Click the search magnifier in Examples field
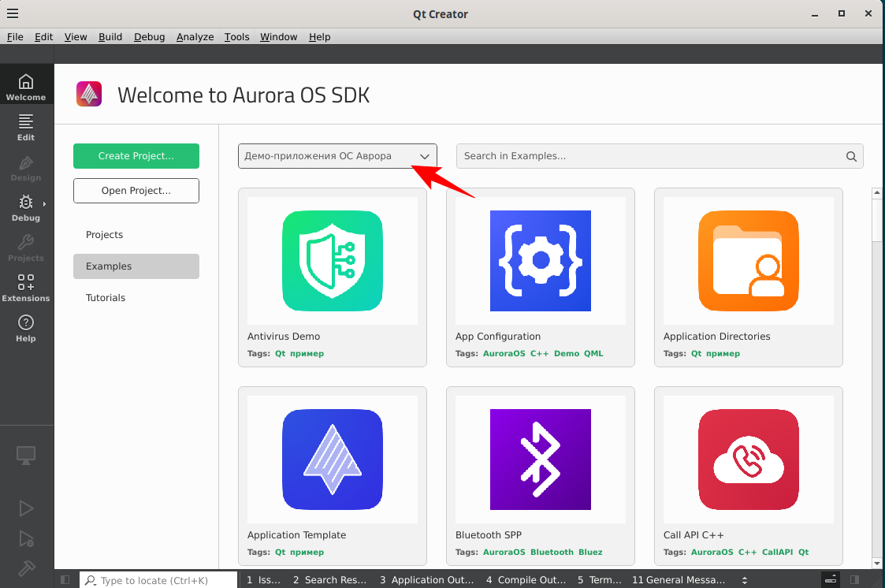 pyautogui.click(x=851, y=156)
